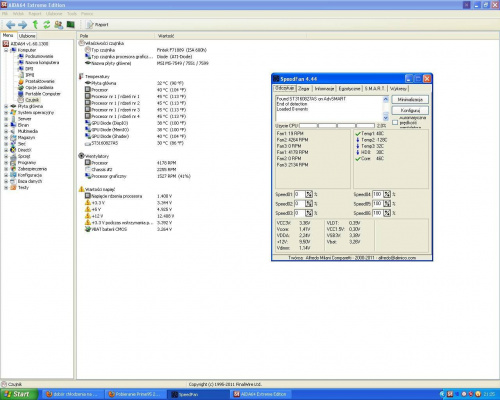The height and width of the screenshot is (400, 500).
Task: Click the Baza danych icon in the tree
Action: point(13,181)
